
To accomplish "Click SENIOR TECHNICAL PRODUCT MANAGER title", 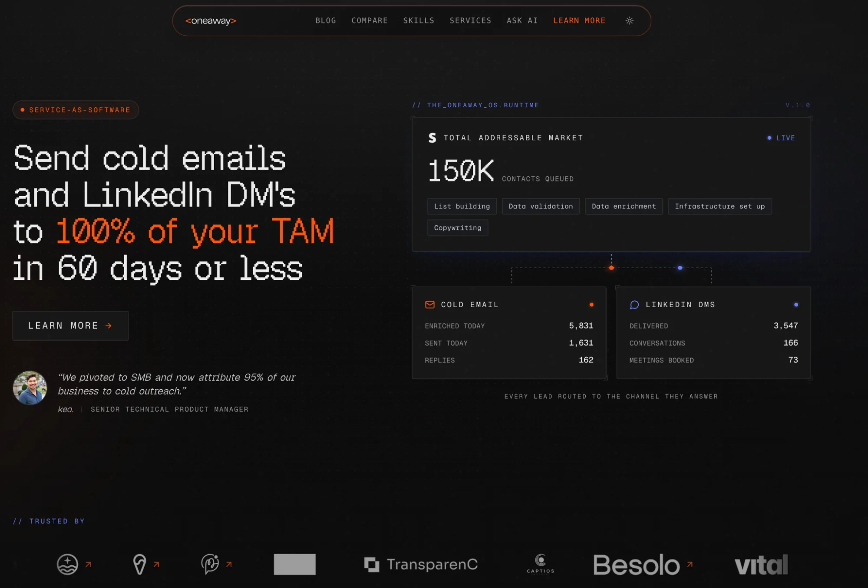I will pyautogui.click(x=169, y=409).
